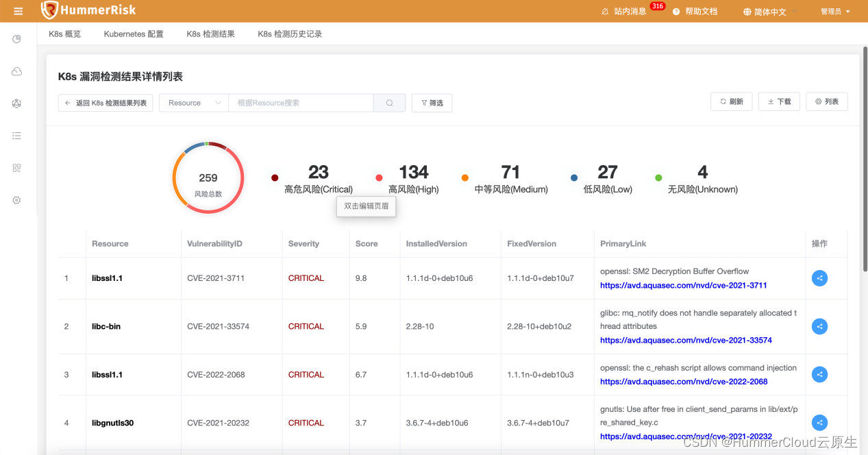The image size is (868, 455).
Task: Toggle the hamburger menu icon
Action: [18, 11]
